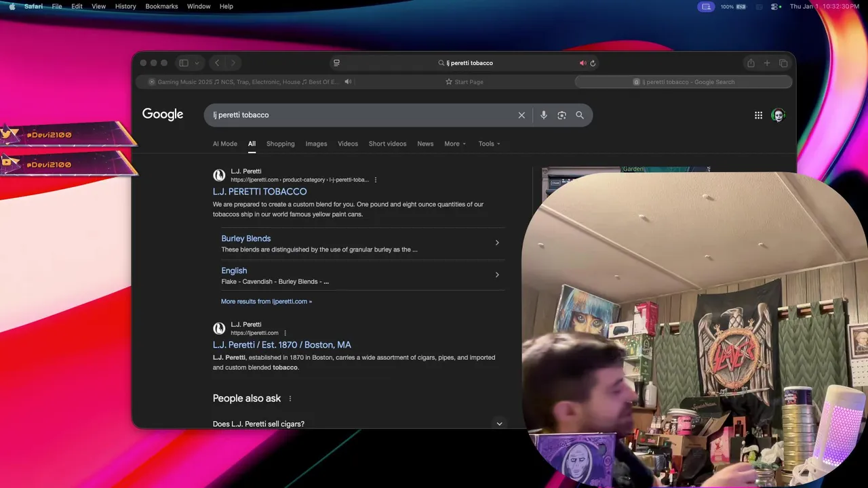
Task: Switch to News results
Action: click(425, 144)
